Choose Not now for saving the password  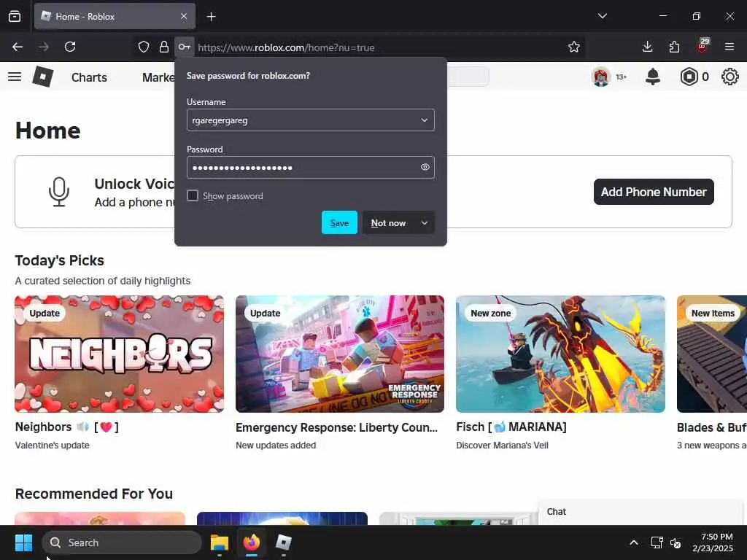click(x=388, y=223)
